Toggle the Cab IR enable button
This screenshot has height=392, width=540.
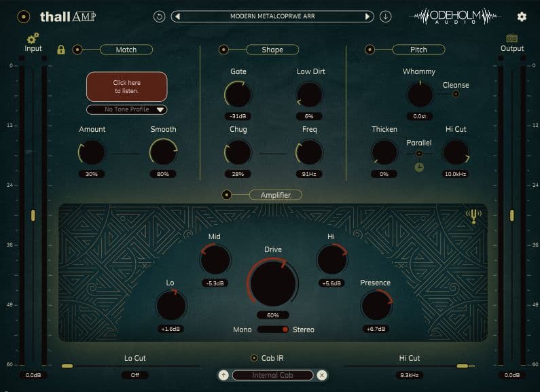point(254,358)
